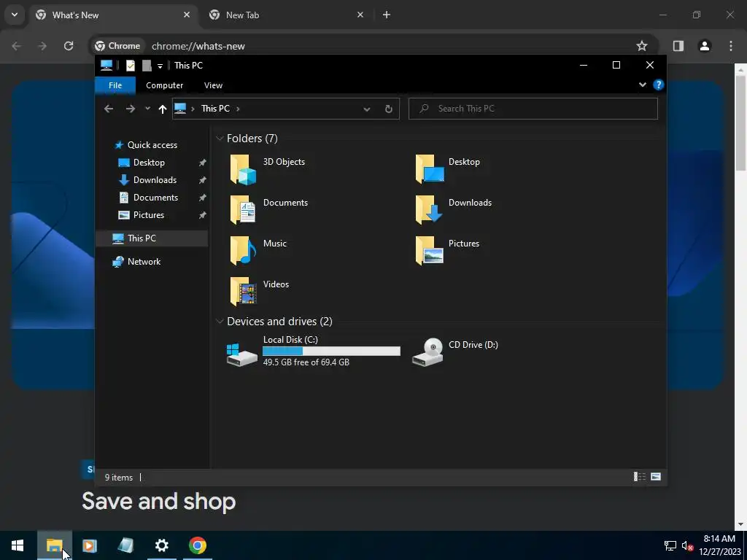Click Local Disk C: storage usage bar
The image size is (747, 560).
(331, 351)
